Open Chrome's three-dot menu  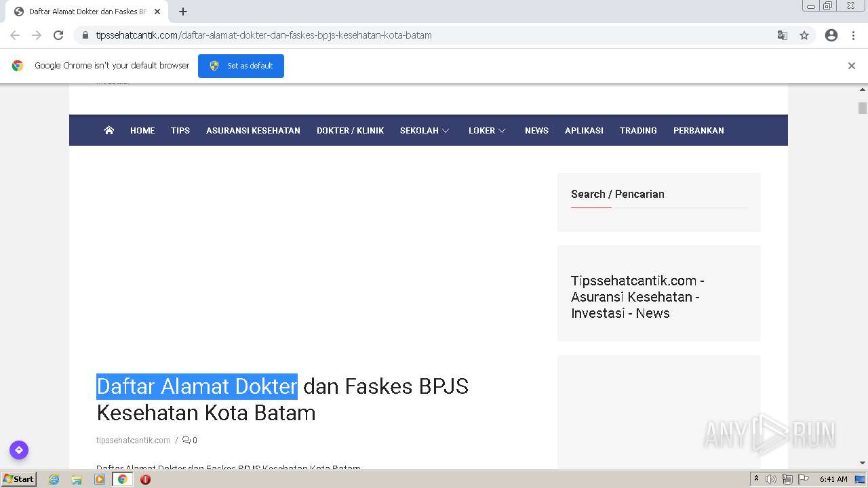pyautogui.click(x=853, y=35)
